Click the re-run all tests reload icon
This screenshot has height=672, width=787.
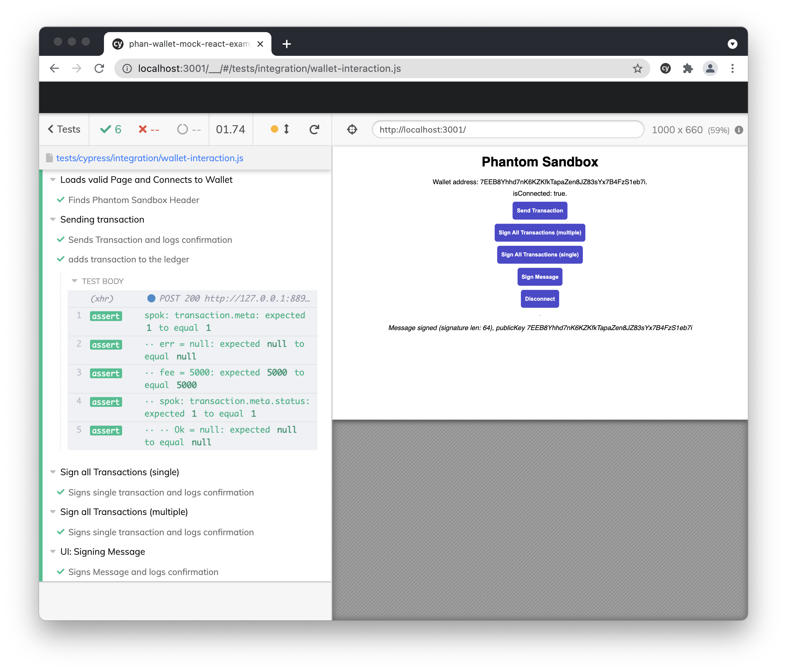314,129
